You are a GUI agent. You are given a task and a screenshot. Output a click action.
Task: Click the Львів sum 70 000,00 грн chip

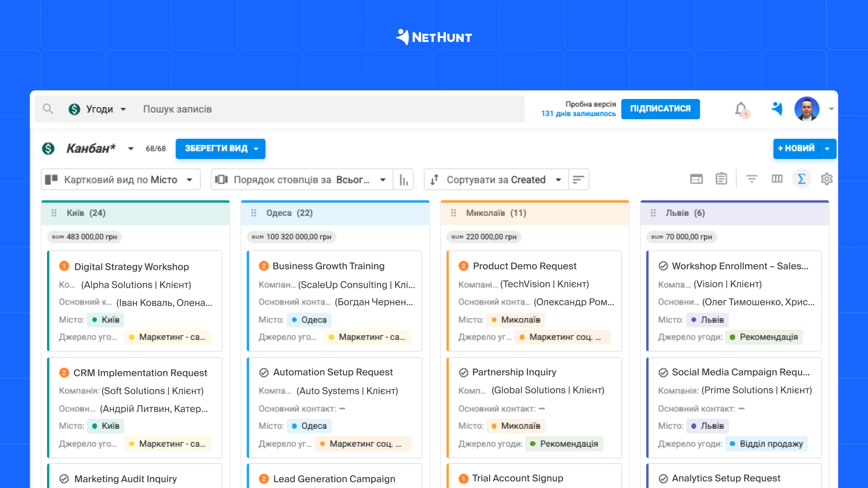682,237
